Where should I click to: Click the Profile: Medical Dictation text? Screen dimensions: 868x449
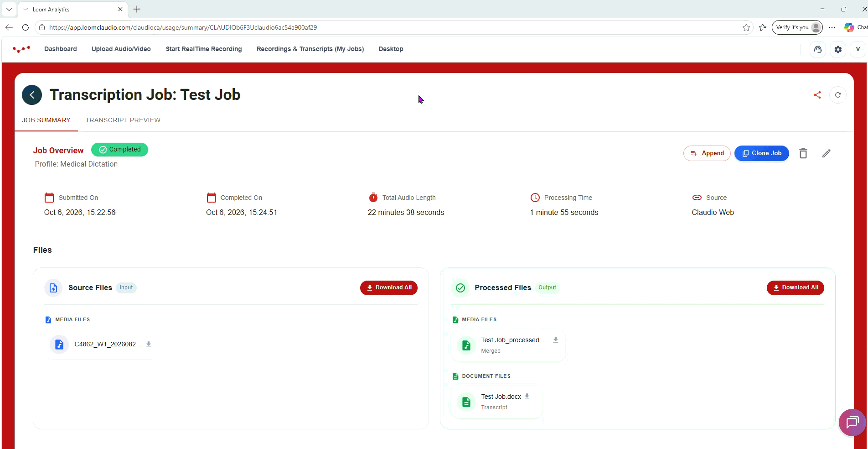point(76,164)
